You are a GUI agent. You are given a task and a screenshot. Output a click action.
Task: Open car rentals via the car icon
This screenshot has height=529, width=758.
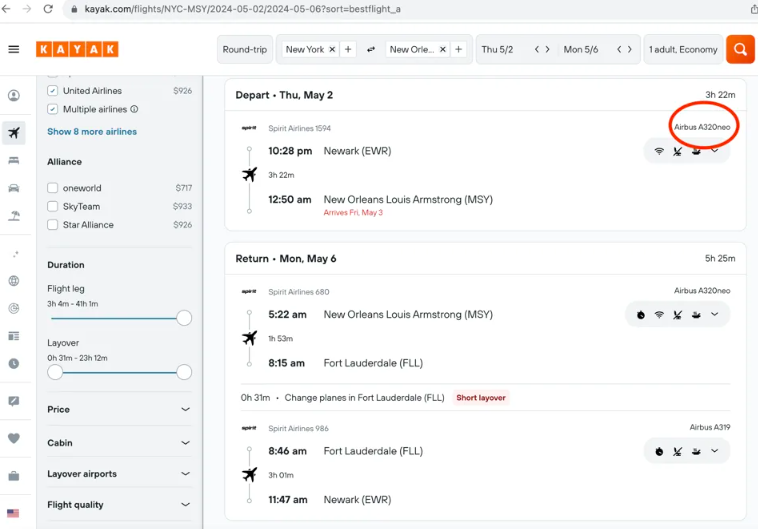(14, 188)
